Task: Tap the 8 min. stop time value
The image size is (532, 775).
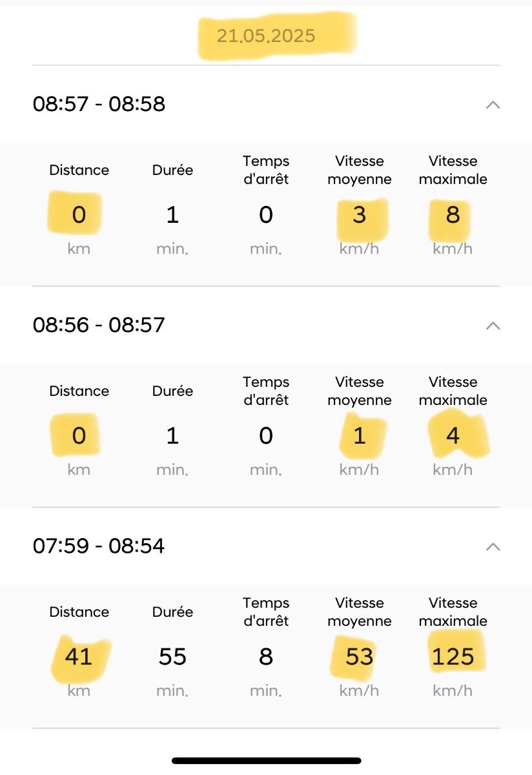Action: pyautogui.click(x=266, y=657)
